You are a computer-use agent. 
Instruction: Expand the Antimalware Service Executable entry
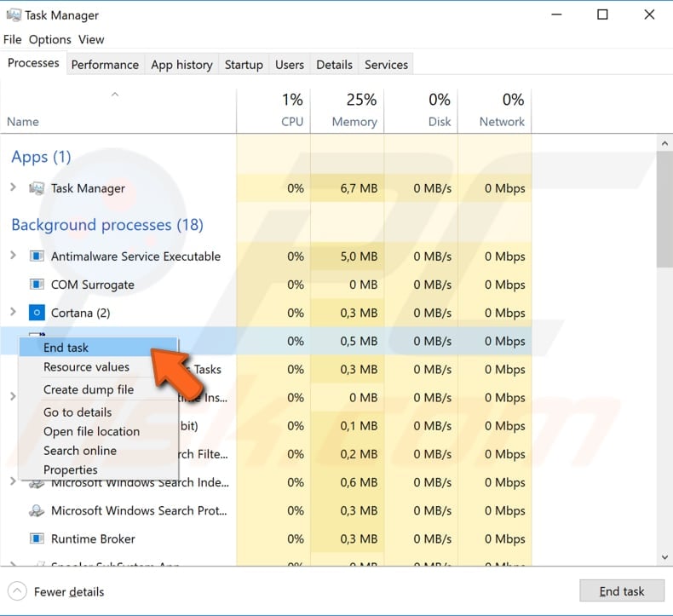[x=13, y=256]
